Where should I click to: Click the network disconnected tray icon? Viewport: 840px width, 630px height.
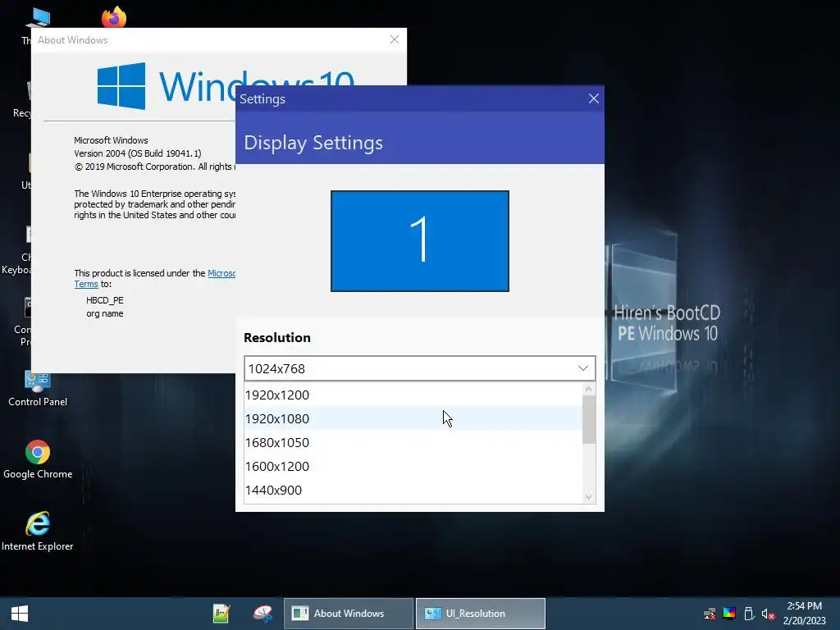click(710, 614)
